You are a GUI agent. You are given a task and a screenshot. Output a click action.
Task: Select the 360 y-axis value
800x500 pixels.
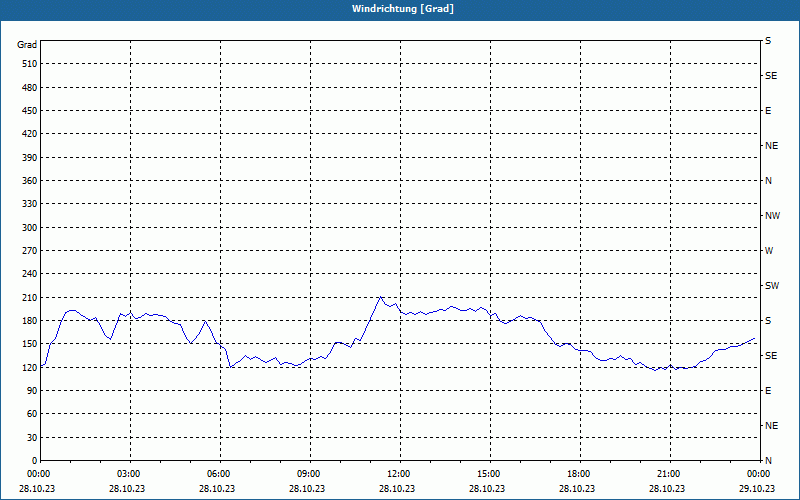coord(30,181)
